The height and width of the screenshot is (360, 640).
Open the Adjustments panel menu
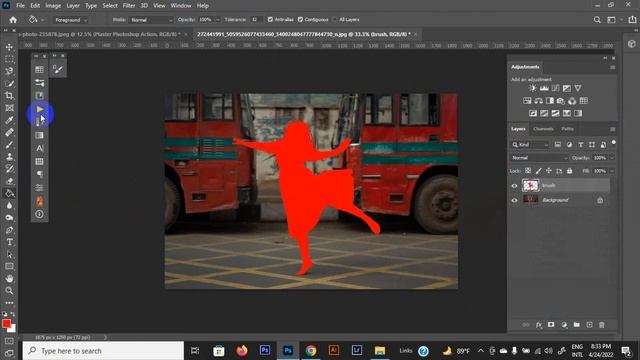tap(613, 67)
